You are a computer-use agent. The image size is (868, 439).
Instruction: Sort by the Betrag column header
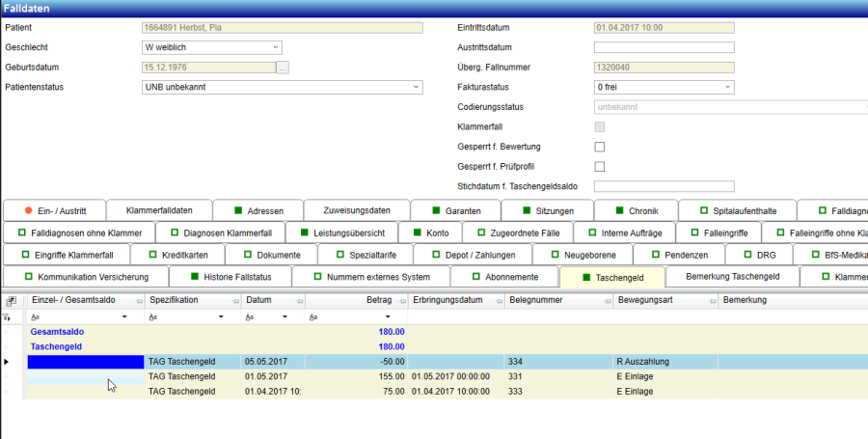378,301
